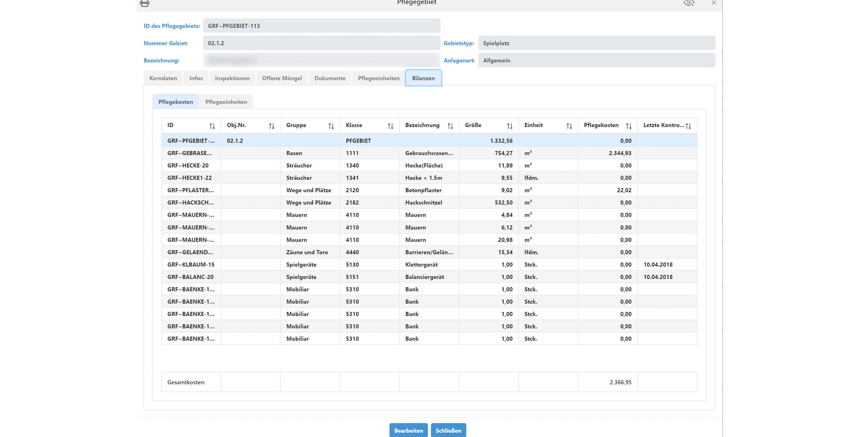This screenshot has height=437, width=868.
Task: Toggle the crossed-out eye visibility icon
Action: pos(688,3)
